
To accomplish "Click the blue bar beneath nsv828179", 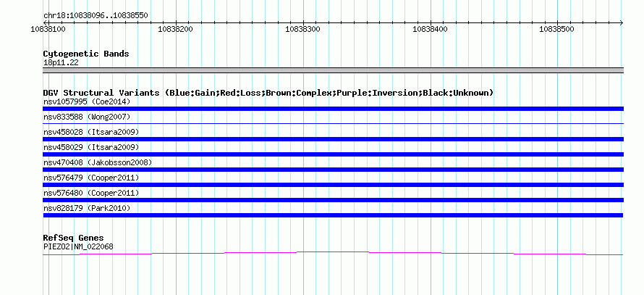I will (x=333, y=215).
